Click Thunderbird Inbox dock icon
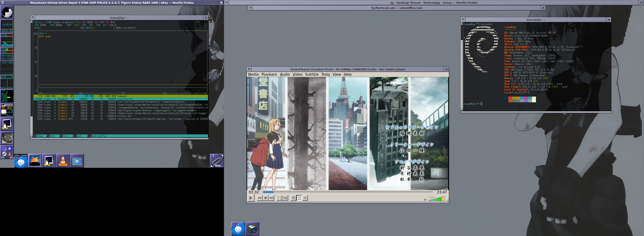 point(21,162)
